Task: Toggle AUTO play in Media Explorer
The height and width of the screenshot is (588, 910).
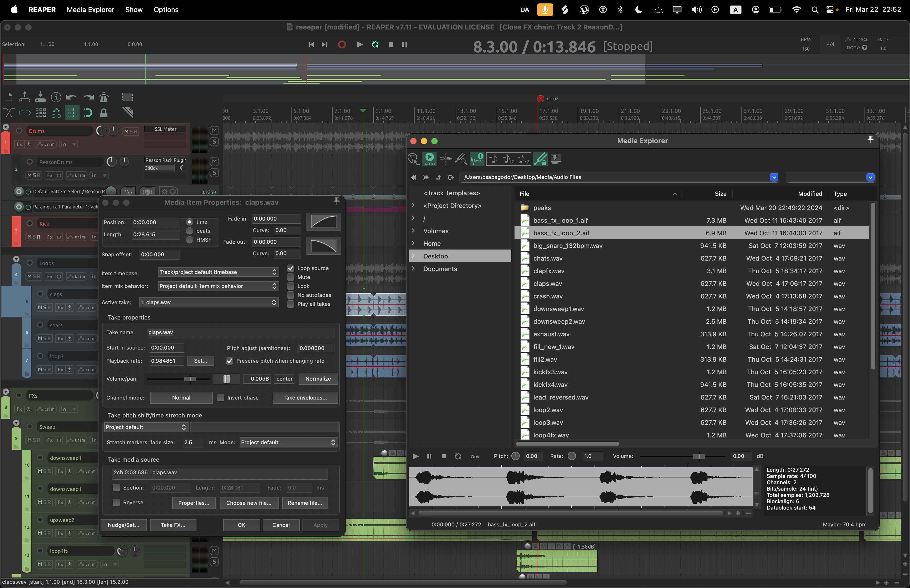Action: (x=430, y=159)
